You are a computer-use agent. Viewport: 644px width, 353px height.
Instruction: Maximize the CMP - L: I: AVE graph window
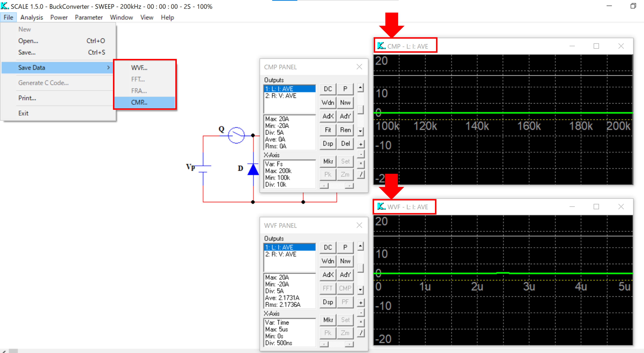pyautogui.click(x=596, y=46)
